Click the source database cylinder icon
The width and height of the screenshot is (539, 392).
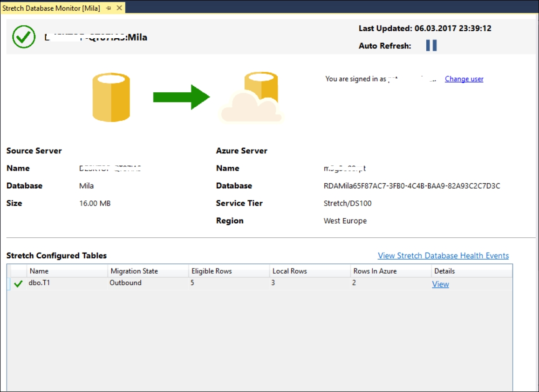click(x=111, y=97)
